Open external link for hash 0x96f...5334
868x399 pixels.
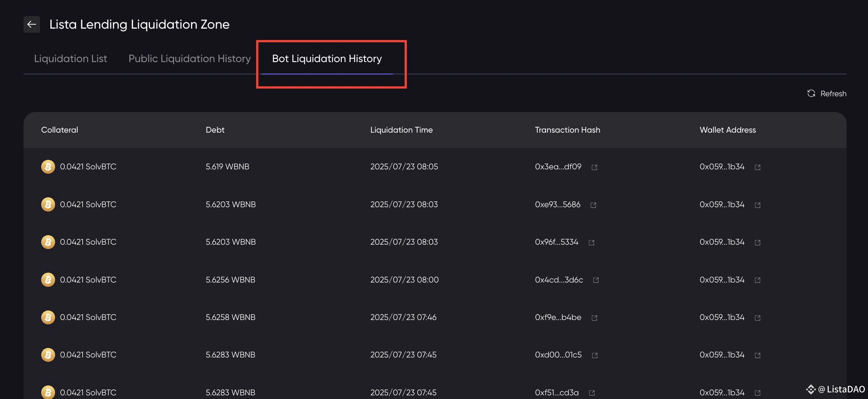[591, 242]
